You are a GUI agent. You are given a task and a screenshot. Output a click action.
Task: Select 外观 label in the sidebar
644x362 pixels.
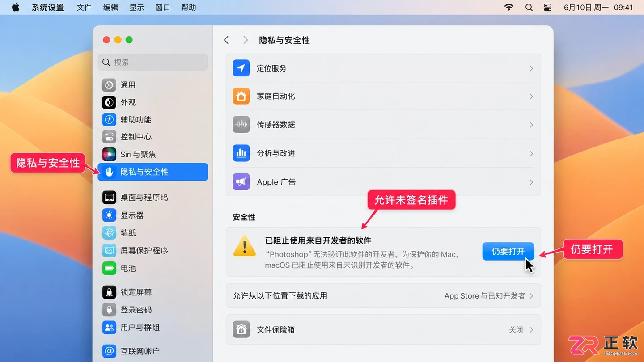(128, 102)
